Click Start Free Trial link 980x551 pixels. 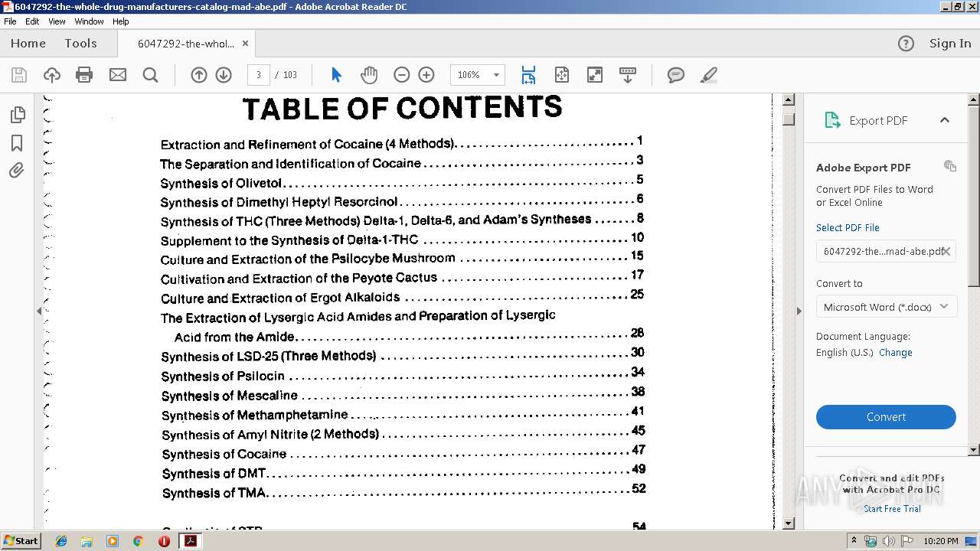[892, 509]
